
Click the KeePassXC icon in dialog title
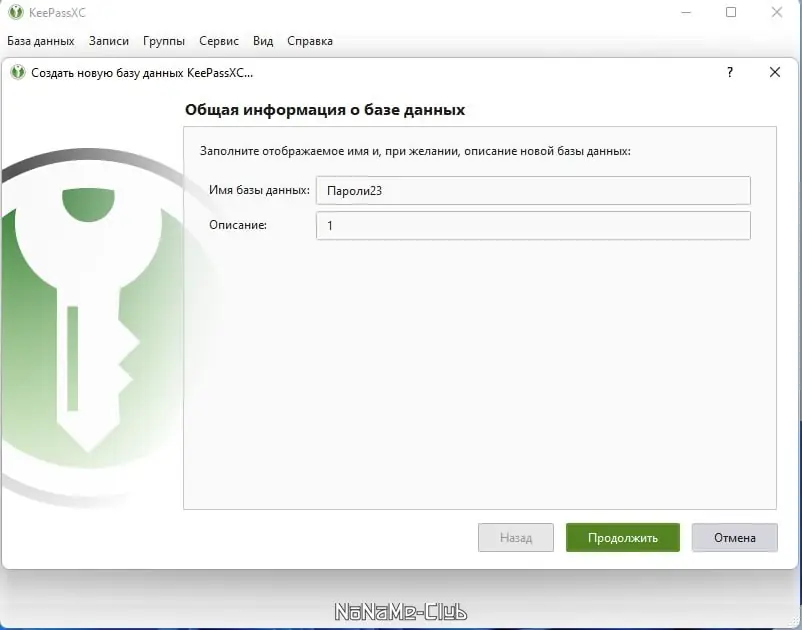(18, 72)
